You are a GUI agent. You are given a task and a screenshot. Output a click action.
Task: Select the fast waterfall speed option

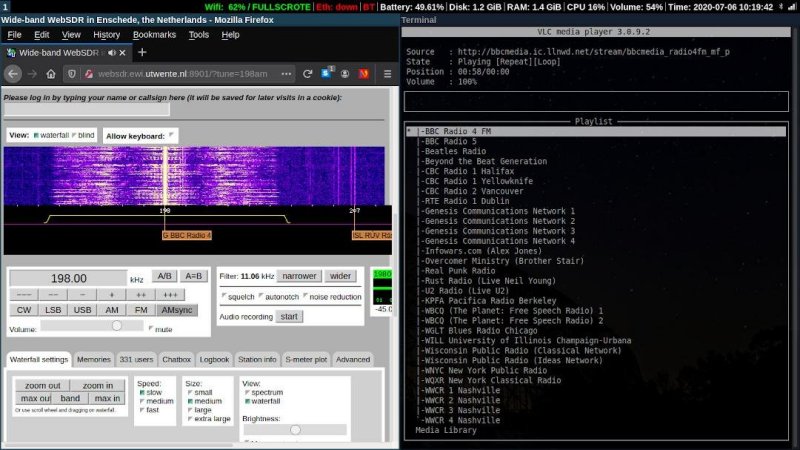141,410
